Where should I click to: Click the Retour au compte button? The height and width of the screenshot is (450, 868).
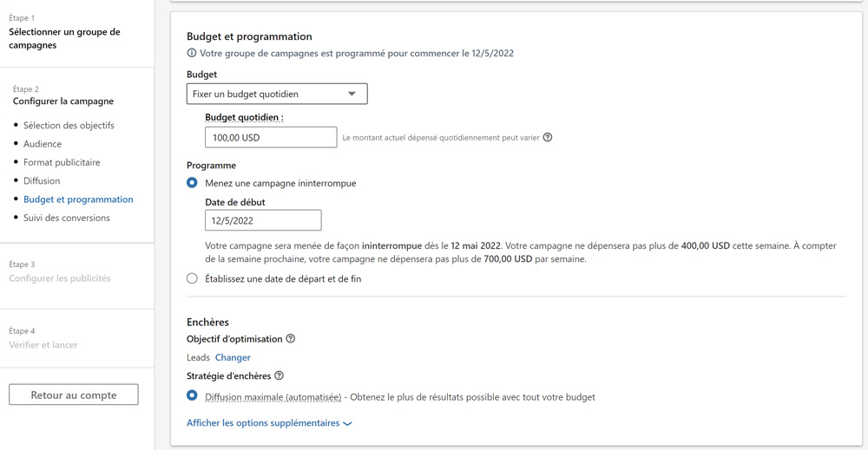click(x=74, y=395)
